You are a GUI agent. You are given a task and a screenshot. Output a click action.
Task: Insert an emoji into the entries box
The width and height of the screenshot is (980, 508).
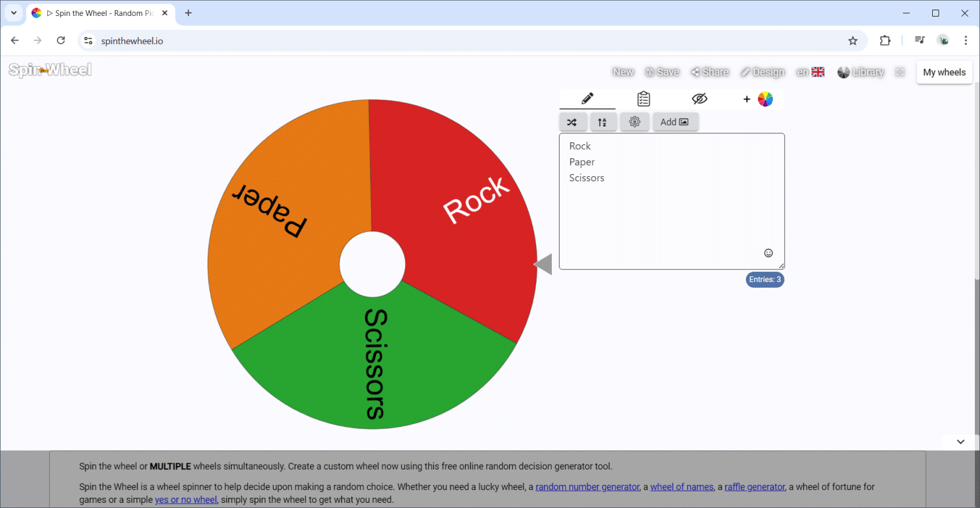pos(769,253)
